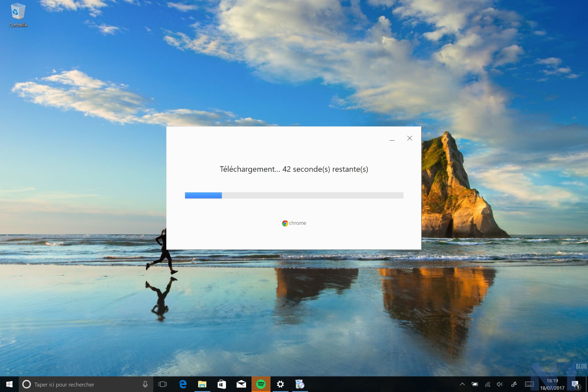Open File Explorer from taskbar

coord(202,384)
